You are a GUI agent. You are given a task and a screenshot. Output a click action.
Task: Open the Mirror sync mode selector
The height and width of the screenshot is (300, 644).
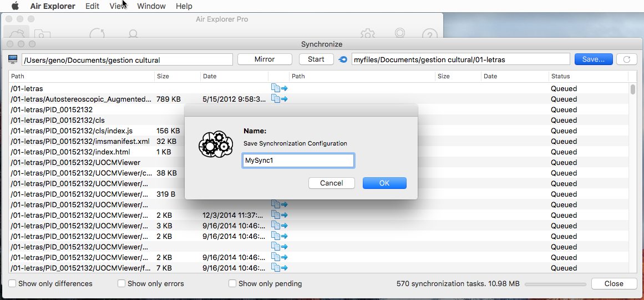click(265, 59)
